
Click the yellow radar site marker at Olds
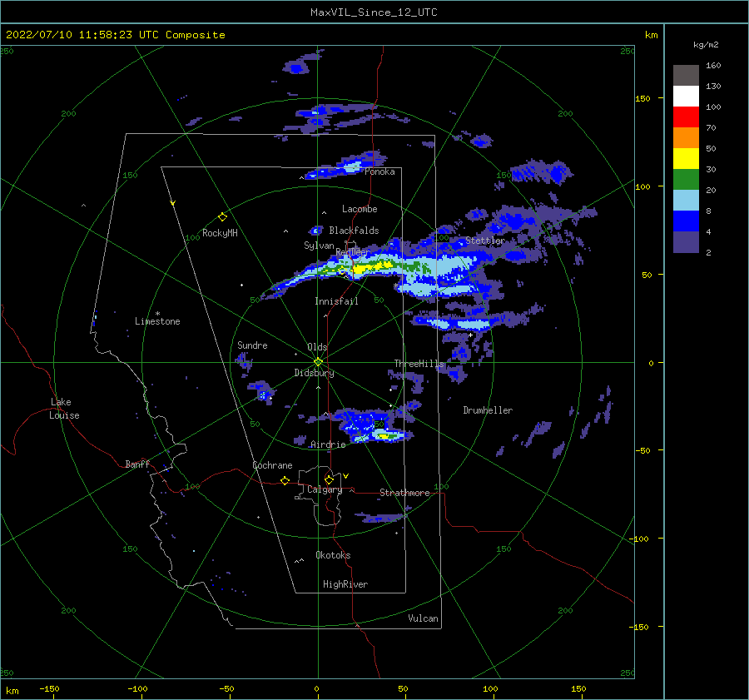318,362
